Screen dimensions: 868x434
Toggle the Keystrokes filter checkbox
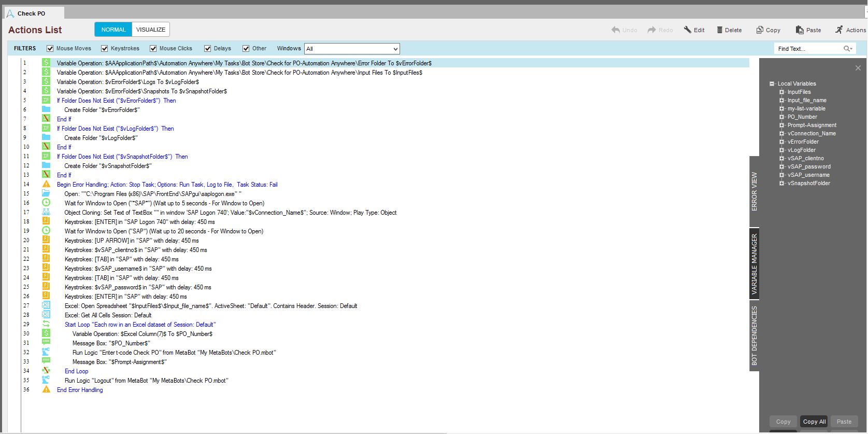click(105, 49)
